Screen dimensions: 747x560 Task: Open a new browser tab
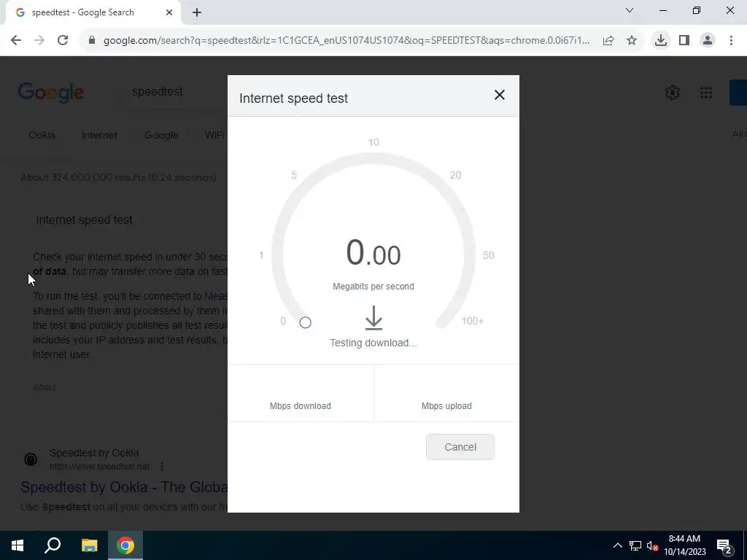(197, 13)
